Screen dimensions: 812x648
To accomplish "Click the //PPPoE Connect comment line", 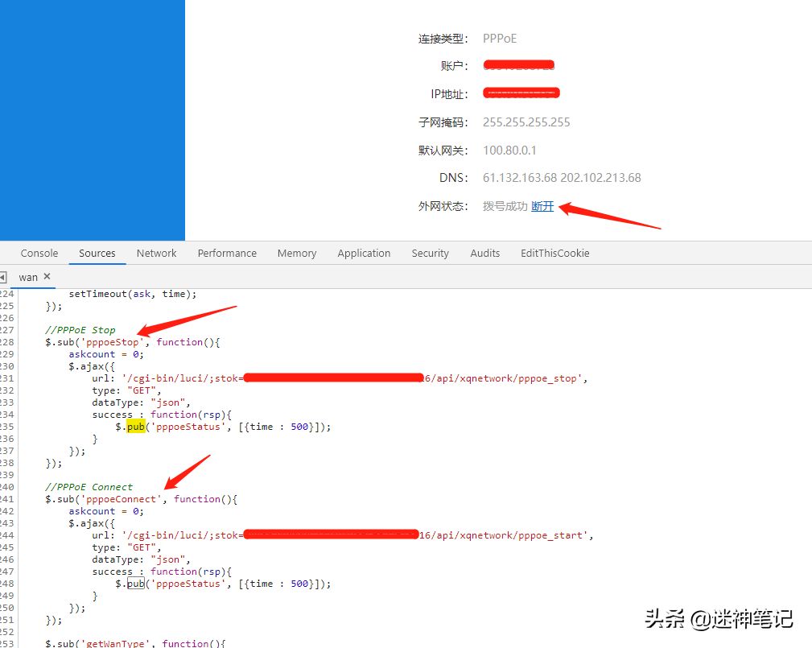I will (89, 487).
